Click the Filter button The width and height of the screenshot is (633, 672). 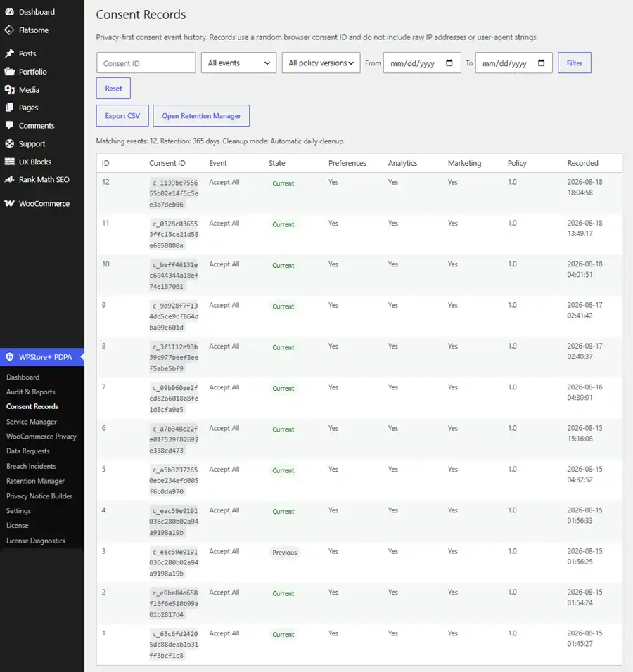tap(574, 63)
